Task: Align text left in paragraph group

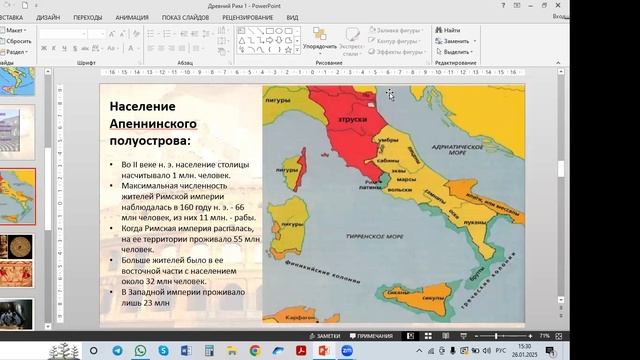Action: click(x=151, y=49)
